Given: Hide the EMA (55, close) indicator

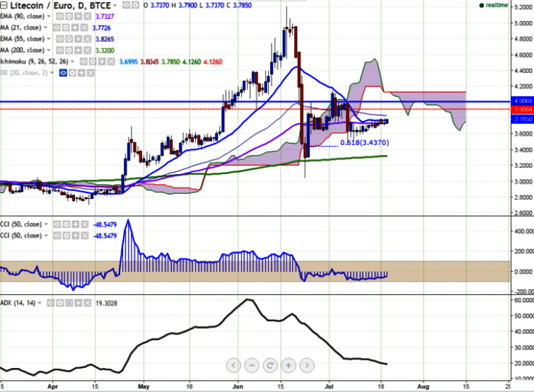Looking at the screenshot, I should pyautogui.click(x=59, y=39).
